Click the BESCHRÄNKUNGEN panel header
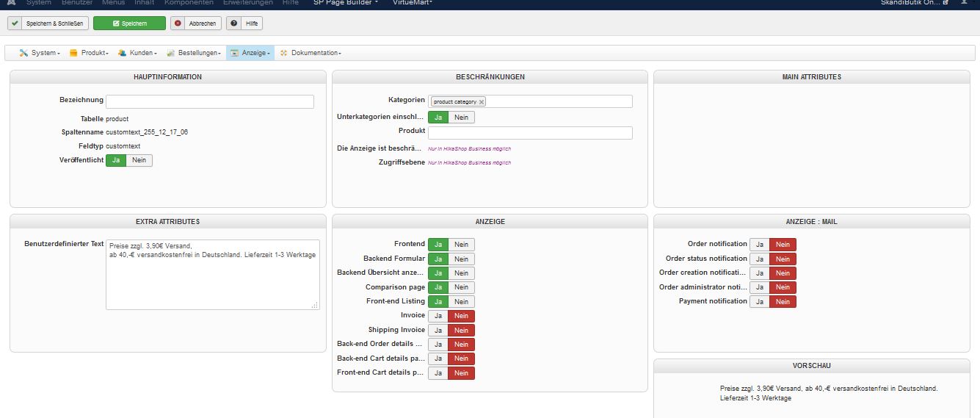 (x=490, y=76)
